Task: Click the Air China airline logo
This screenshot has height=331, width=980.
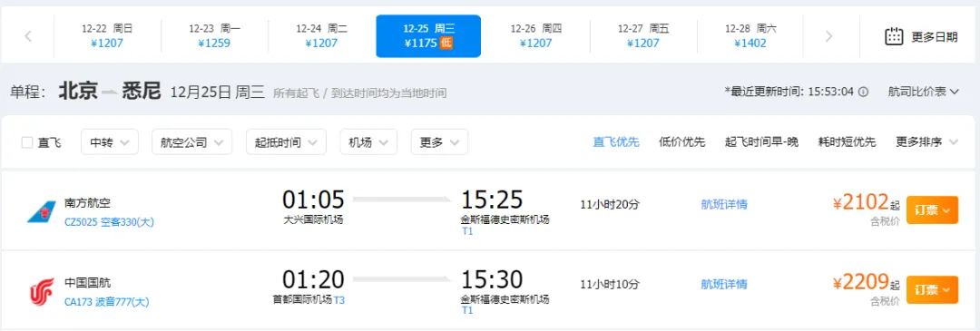Action: coord(41,292)
